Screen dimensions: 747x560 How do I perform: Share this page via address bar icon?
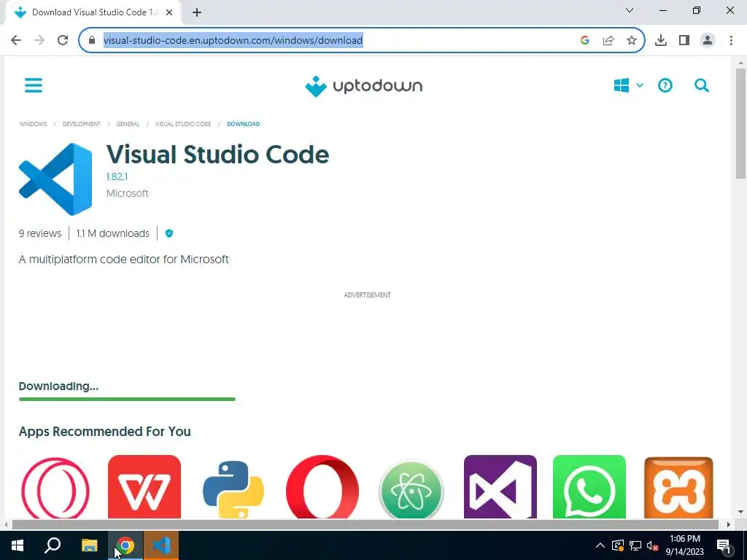coord(608,40)
